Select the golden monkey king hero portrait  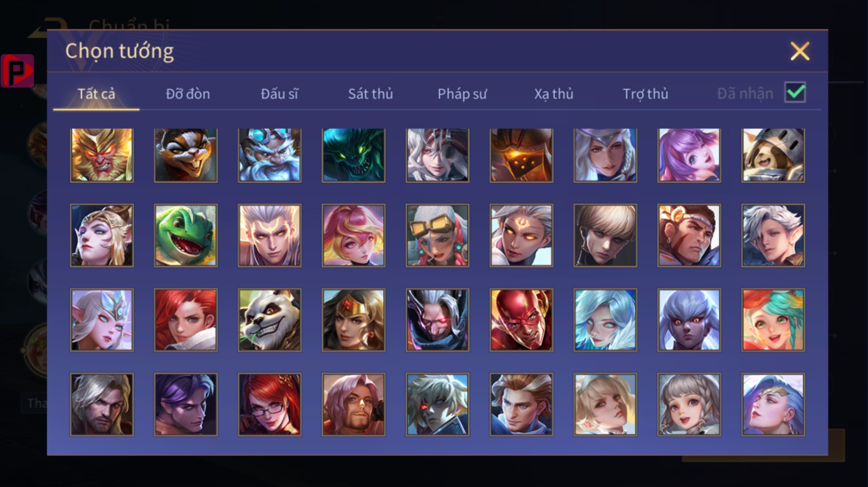(102, 155)
